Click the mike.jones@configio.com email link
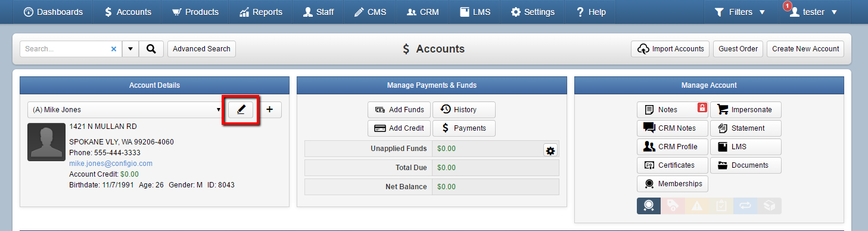The image size is (868, 231). (x=111, y=163)
